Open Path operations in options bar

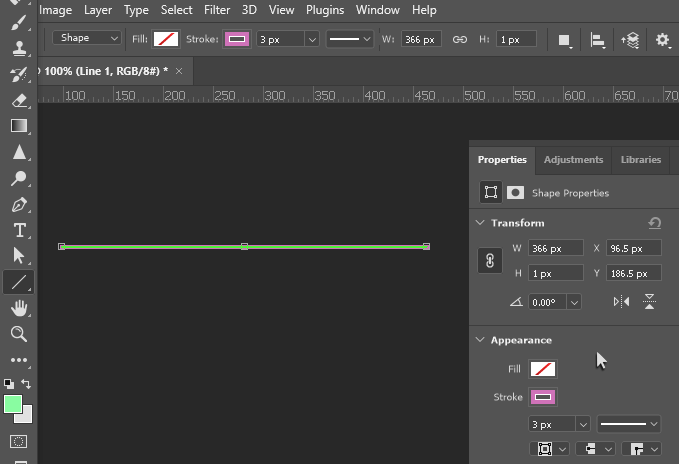pos(564,40)
